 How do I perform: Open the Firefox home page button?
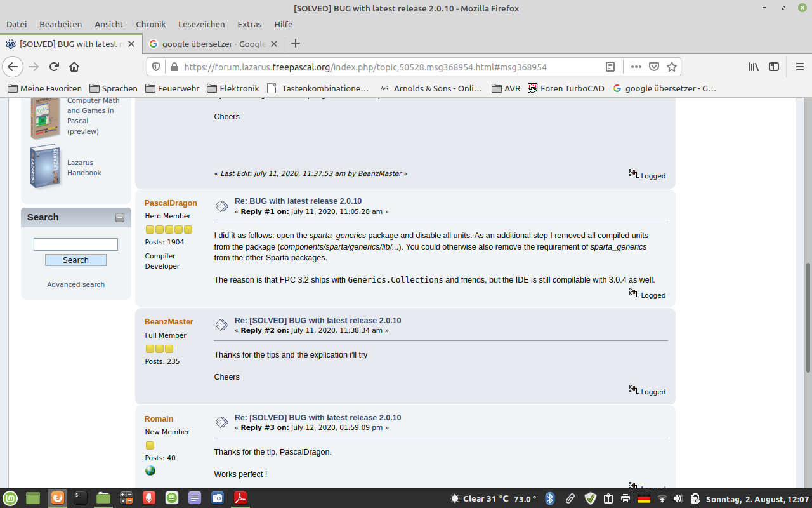(x=74, y=67)
